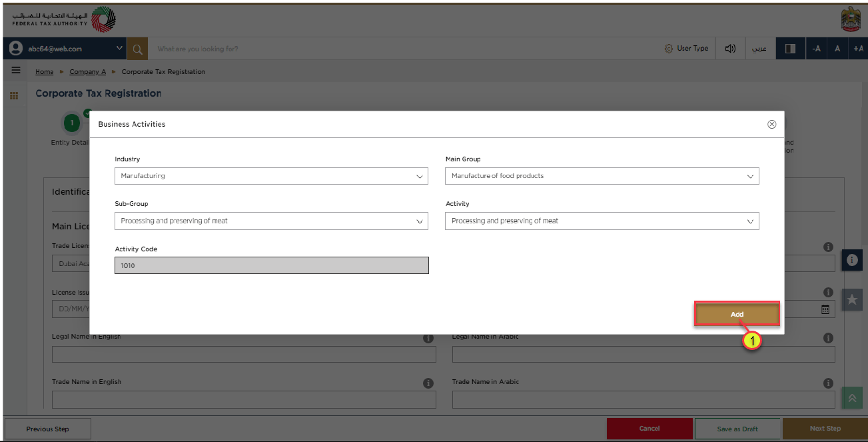Click the Previous Step button
This screenshot has width=868, height=442.
[47, 429]
